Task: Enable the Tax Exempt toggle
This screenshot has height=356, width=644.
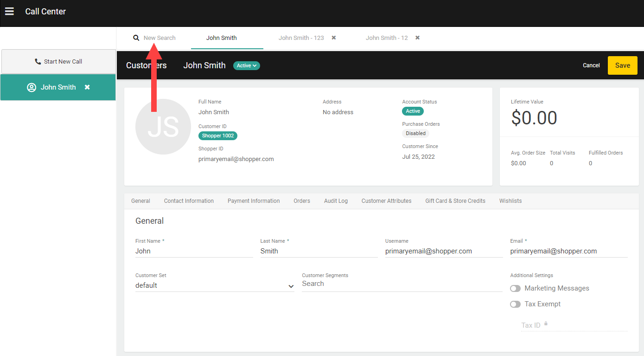Action: point(515,304)
